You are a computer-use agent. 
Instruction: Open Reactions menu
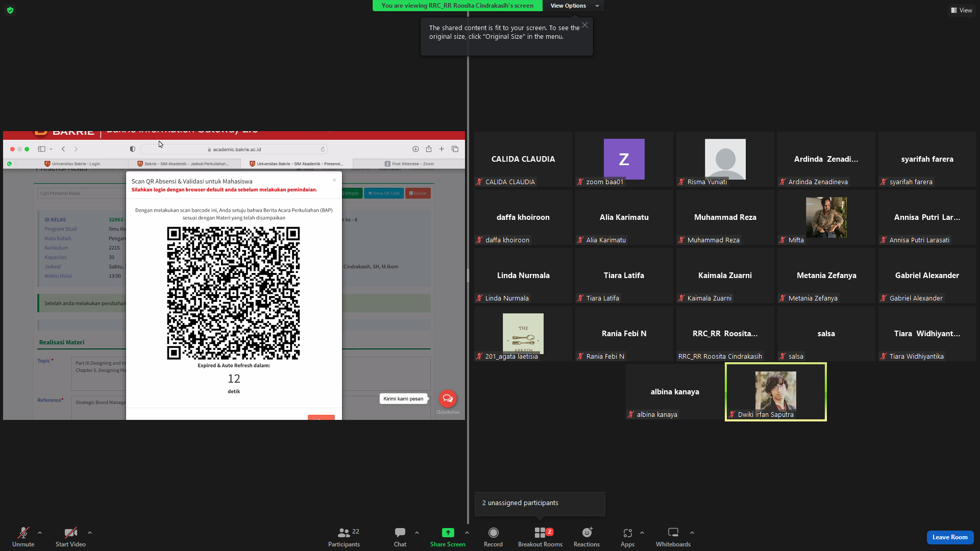click(x=586, y=537)
